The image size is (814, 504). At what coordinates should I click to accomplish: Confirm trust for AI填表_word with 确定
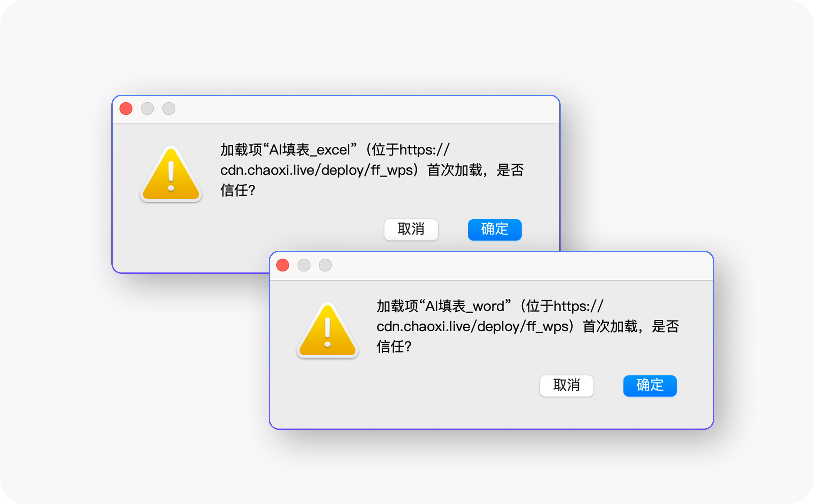650,386
